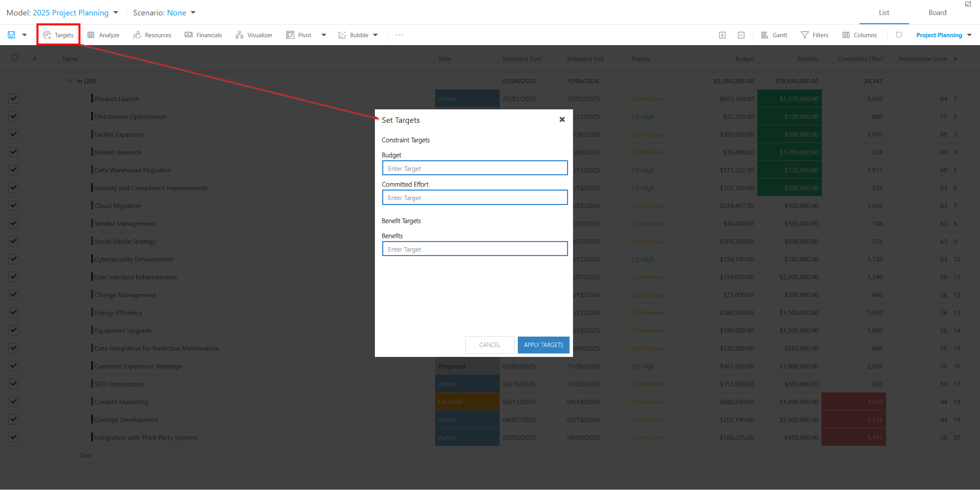Image resolution: width=980 pixels, height=490 pixels.
Task: Open the Project Planning view dropdown
Action: pyautogui.click(x=944, y=35)
